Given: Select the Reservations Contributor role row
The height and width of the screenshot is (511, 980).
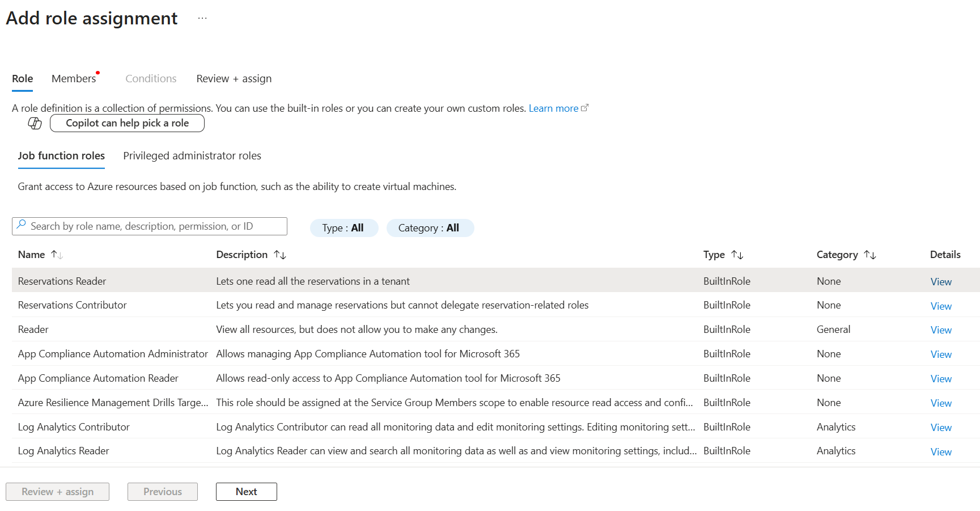Looking at the screenshot, I should pyautogui.click(x=73, y=305).
